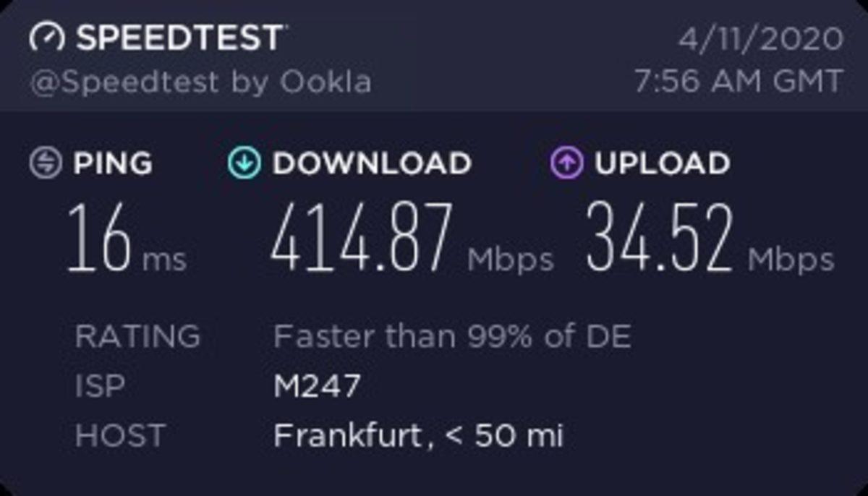Select the 7:56 AM GMT timestamp
Viewport: 868px width, 496px height.
739,82
